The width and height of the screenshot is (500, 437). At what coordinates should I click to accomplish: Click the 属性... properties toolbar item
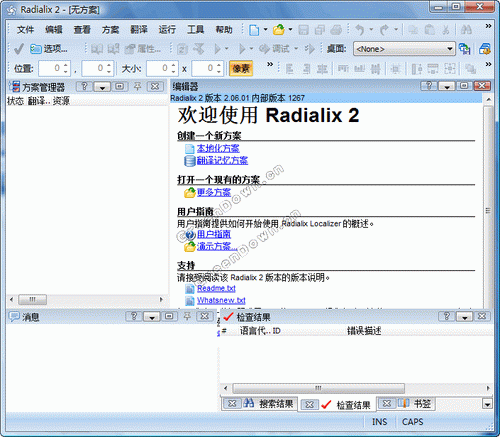tap(143, 49)
